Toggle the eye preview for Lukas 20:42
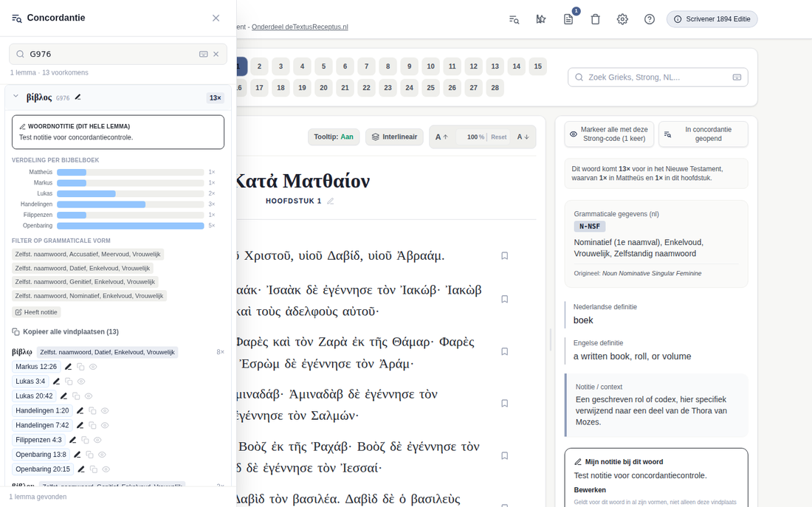Image resolution: width=812 pixels, height=507 pixels. coord(89,396)
